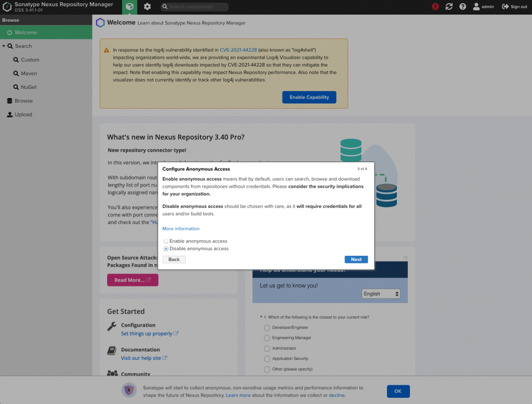Click the Community people icon

tap(112, 373)
